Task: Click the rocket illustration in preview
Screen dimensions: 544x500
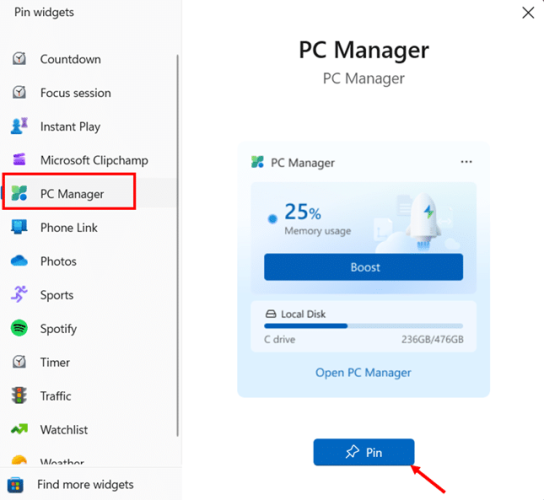Action: (424, 221)
